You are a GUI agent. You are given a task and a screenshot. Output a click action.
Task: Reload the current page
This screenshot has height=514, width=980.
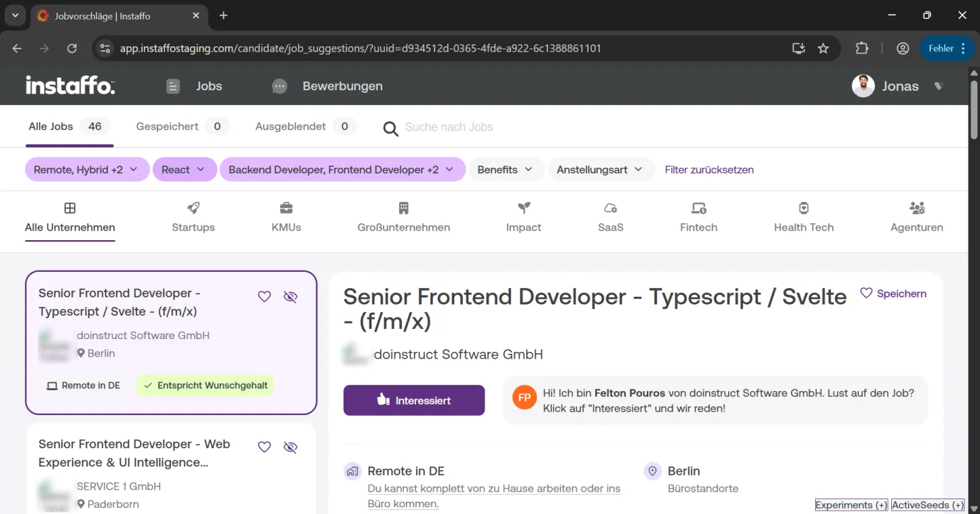click(x=72, y=48)
